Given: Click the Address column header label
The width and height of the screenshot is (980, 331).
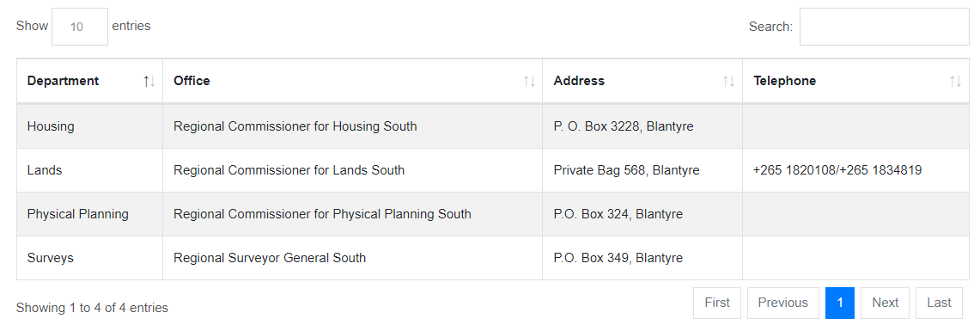Looking at the screenshot, I should (x=580, y=81).
